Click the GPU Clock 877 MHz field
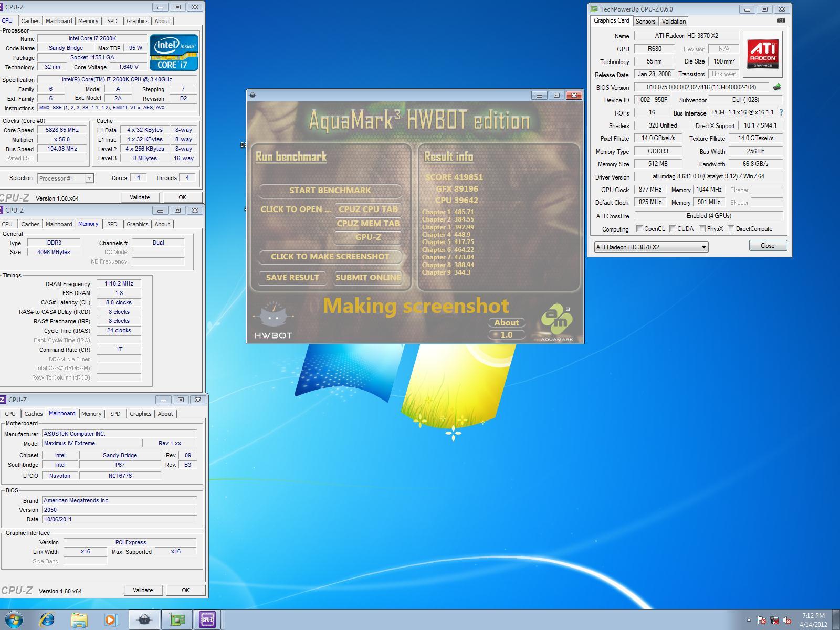Screen dimensions: 840x630 coord(650,190)
